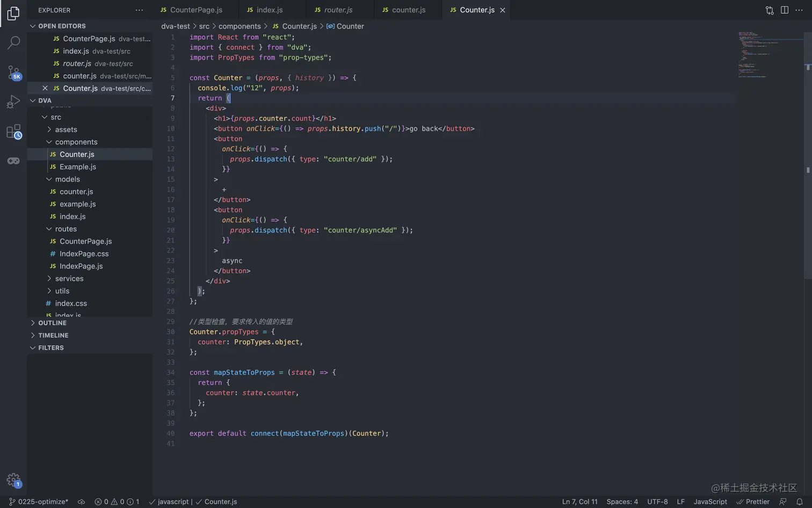812x508 pixels.
Task: Expand the assets folder
Action: 49,130
